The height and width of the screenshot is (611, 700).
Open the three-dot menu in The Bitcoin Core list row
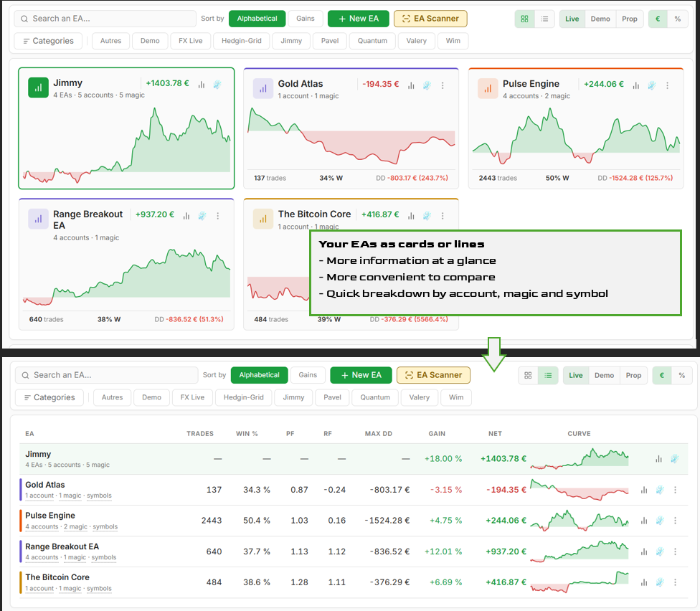(x=675, y=582)
